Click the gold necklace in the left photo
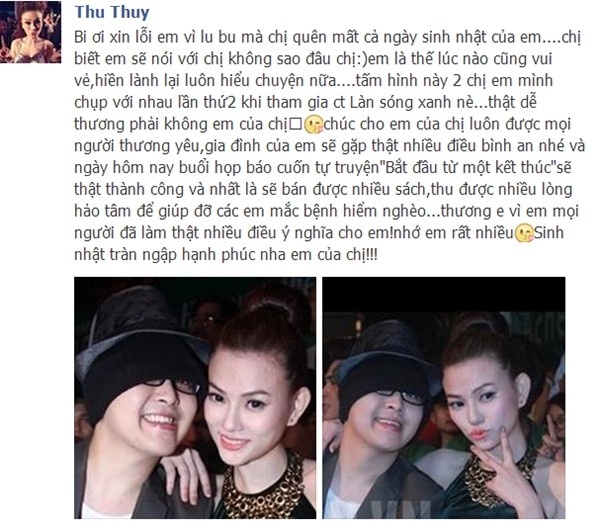This screenshot has height=526, width=600. 264,488
